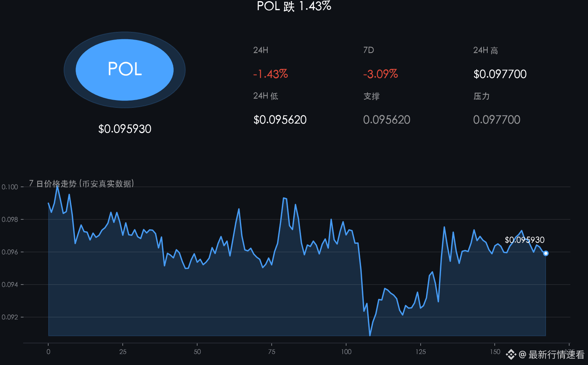588x365 pixels.
Task: Click the title POL 跌 1.43%
Action: click(x=294, y=6)
